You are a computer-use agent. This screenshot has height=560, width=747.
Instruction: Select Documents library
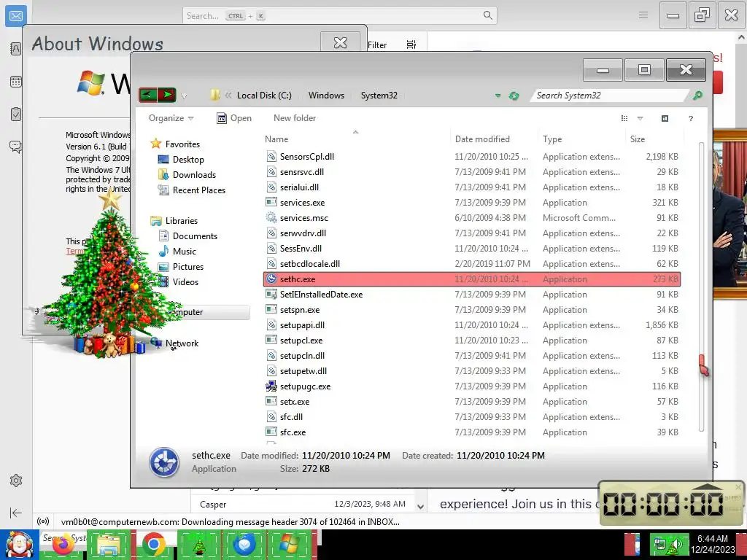[187, 236]
